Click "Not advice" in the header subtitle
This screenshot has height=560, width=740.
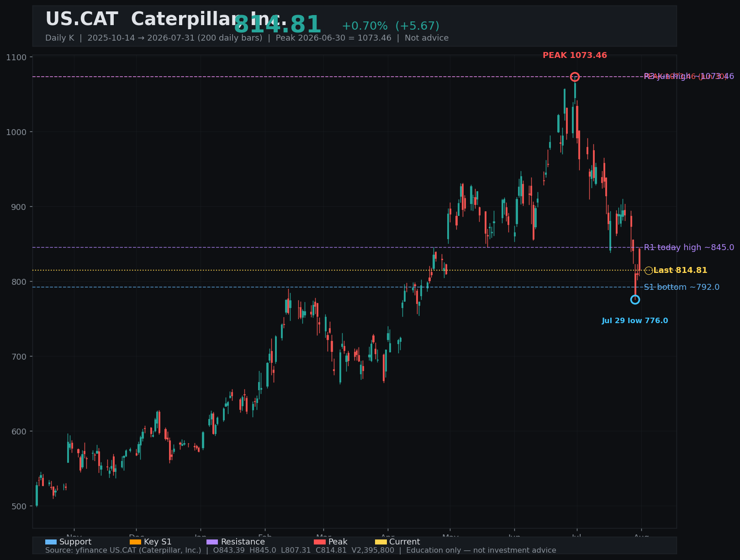click(427, 38)
